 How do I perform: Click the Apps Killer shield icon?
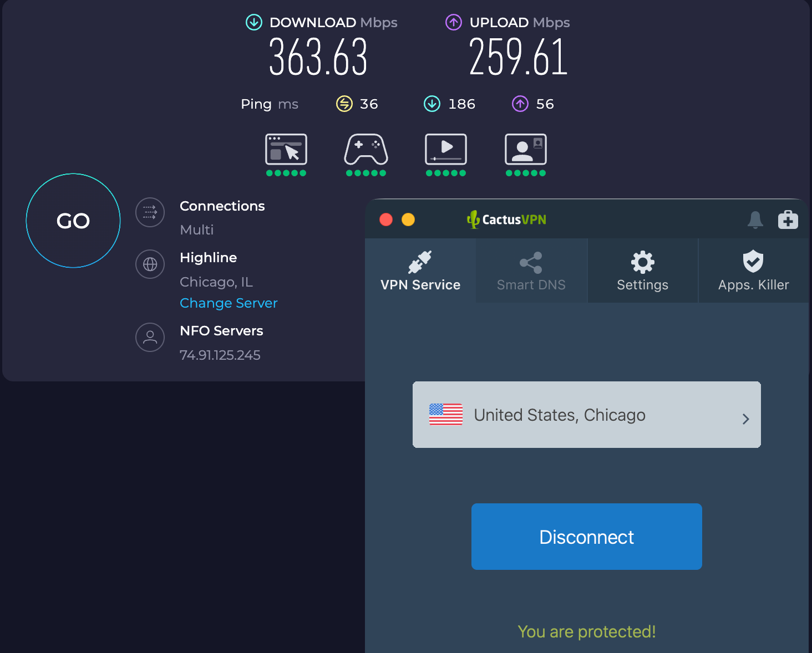[753, 261]
